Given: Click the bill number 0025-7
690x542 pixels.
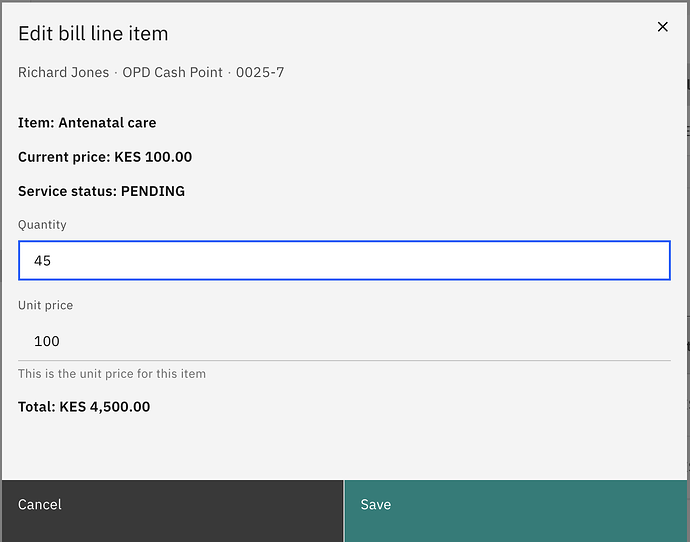Looking at the screenshot, I should point(260,73).
